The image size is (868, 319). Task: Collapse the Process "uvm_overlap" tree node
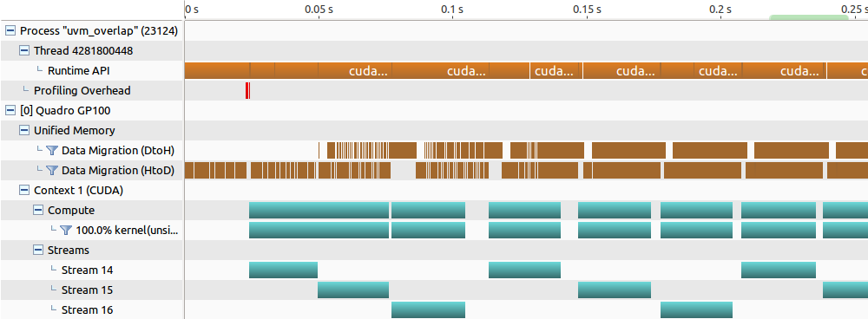coord(10,31)
